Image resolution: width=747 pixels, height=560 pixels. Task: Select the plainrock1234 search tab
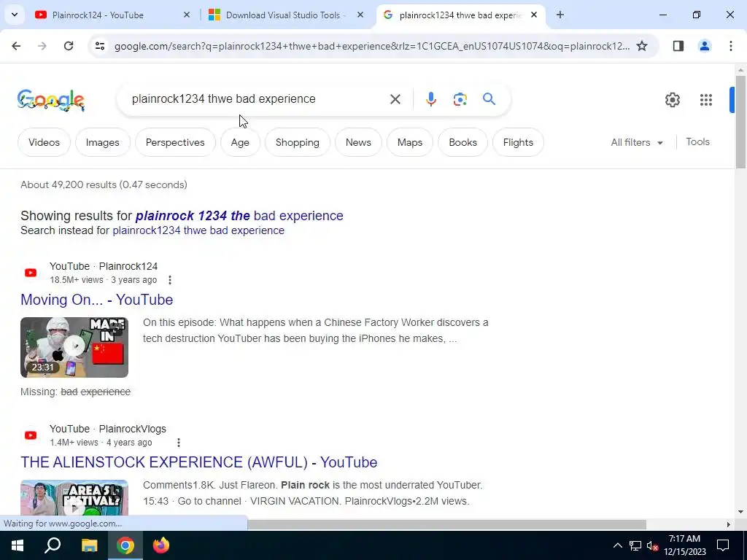click(x=460, y=15)
